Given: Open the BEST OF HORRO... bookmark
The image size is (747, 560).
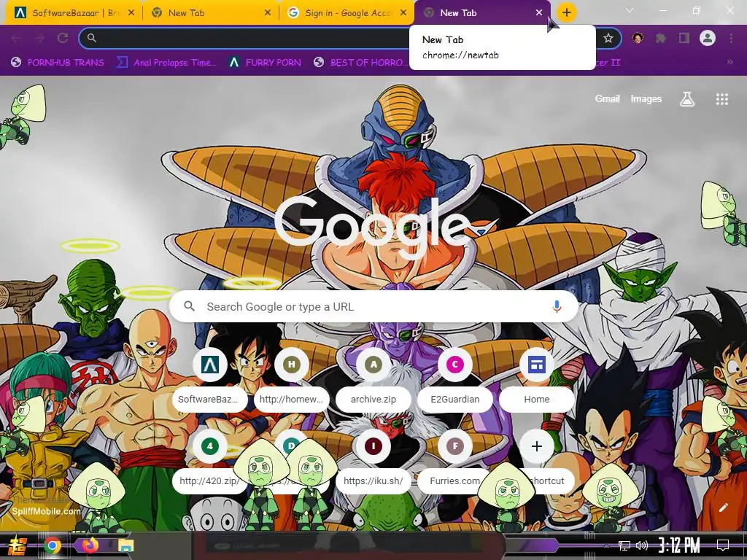Looking at the screenshot, I should [361, 63].
